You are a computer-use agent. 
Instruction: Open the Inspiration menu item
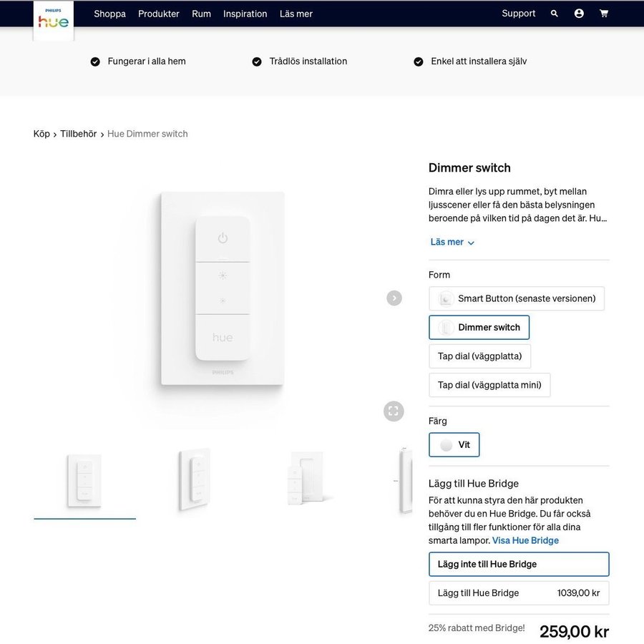point(245,14)
